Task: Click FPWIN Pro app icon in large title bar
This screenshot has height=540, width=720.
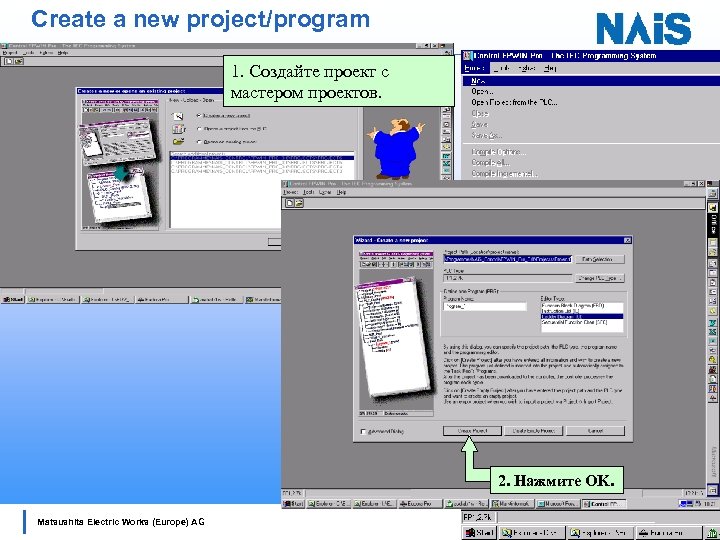Action: click(x=467, y=56)
